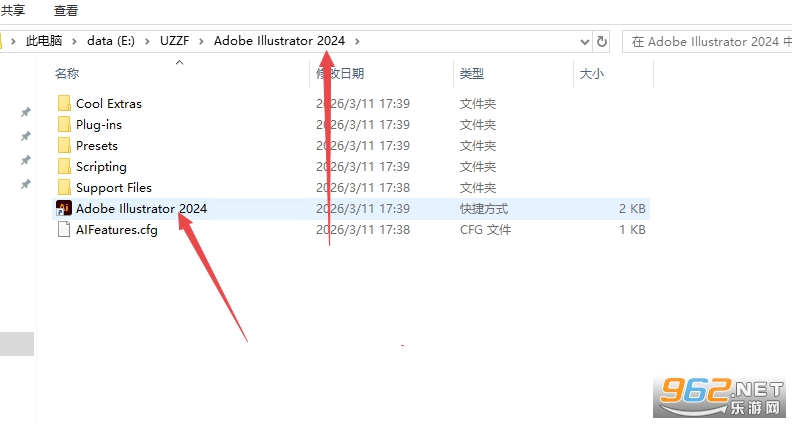Select the Cool Extras folder icon
Image resolution: width=792 pixels, height=424 pixels.
pos(64,104)
